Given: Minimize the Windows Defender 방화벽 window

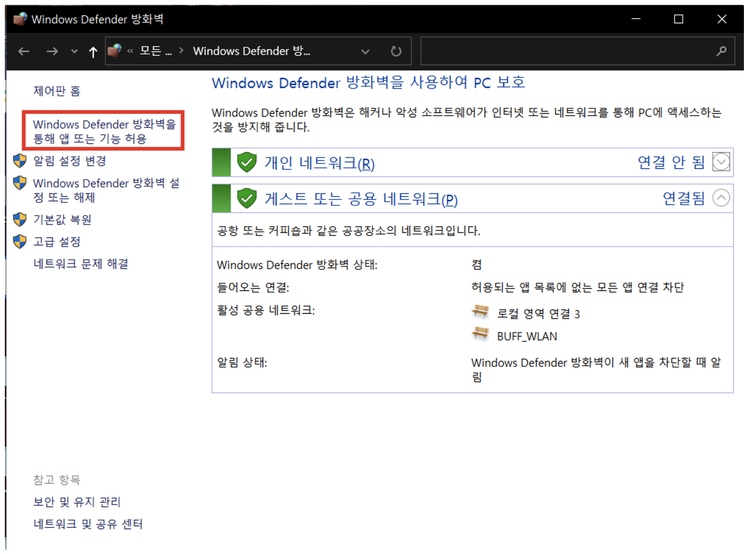Looking at the screenshot, I should [x=635, y=19].
